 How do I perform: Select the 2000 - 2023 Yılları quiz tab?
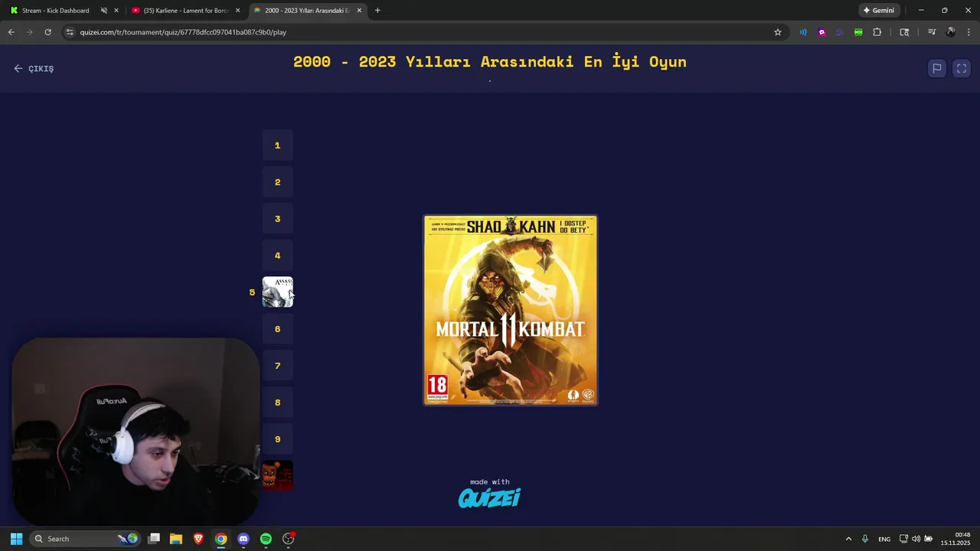pyautogui.click(x=307, y=11)
